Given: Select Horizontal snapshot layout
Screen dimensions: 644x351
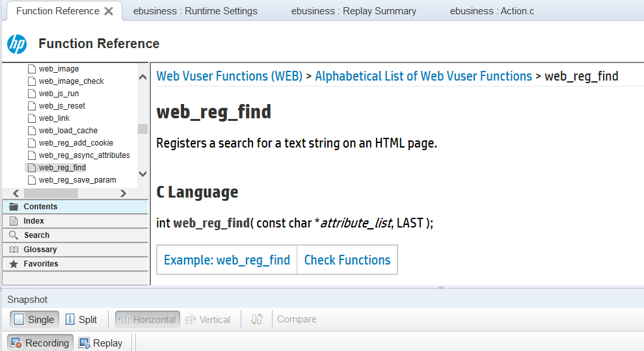Looking at the screenshot, I should pos(148,319).
